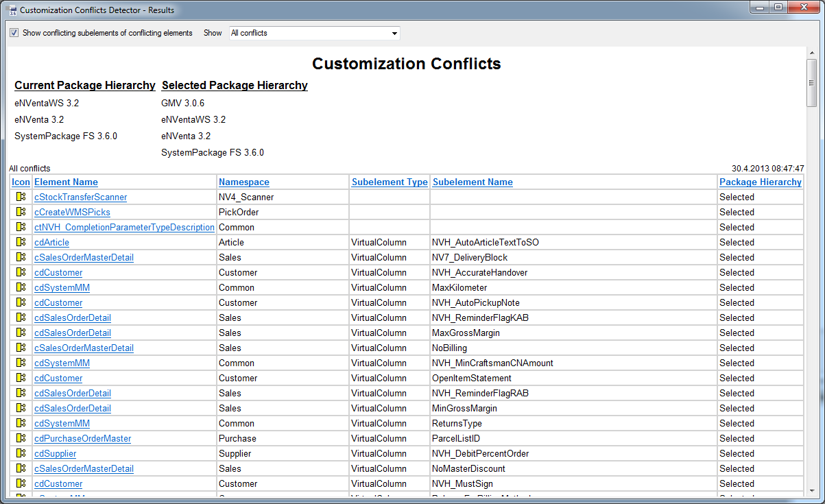This screenshot has height=504, width=825.
Task: Sort by Subelement Name header link
Action: pyautogui.click(x=473, y=182)
